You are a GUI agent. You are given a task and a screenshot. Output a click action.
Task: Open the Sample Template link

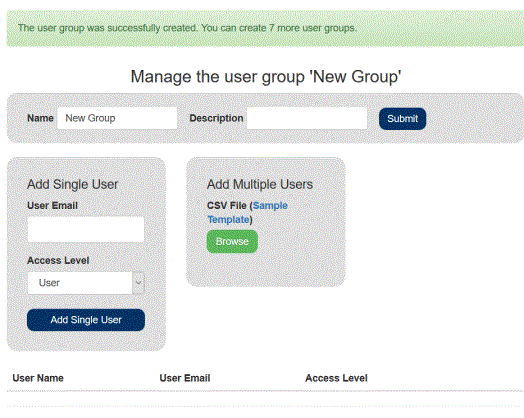(247, 213)
